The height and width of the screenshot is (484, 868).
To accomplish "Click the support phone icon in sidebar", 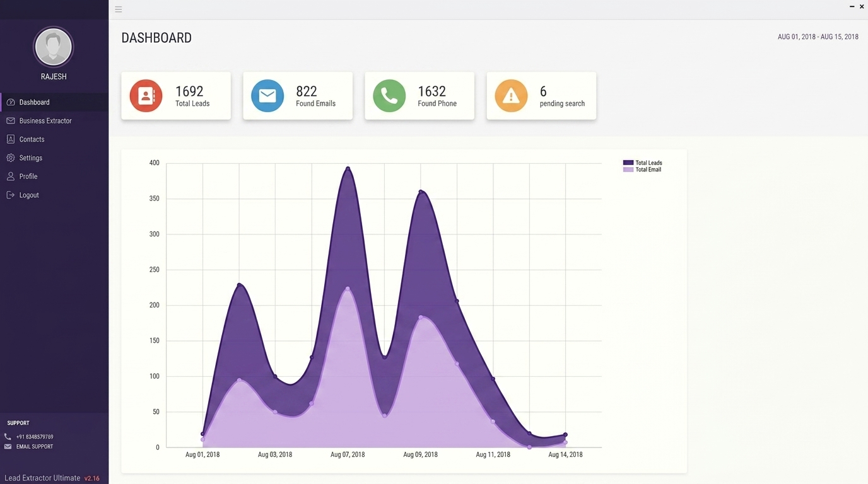I will click(x=8, y=437).
